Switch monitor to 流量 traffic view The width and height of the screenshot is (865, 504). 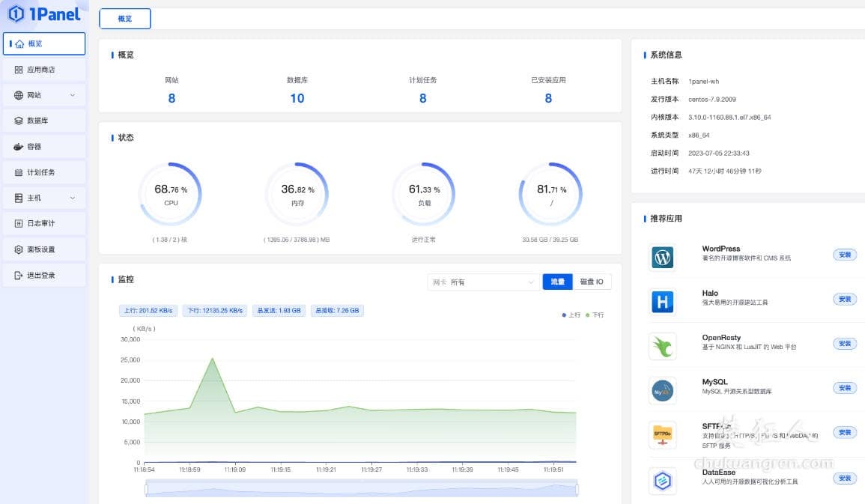(557, 282)
